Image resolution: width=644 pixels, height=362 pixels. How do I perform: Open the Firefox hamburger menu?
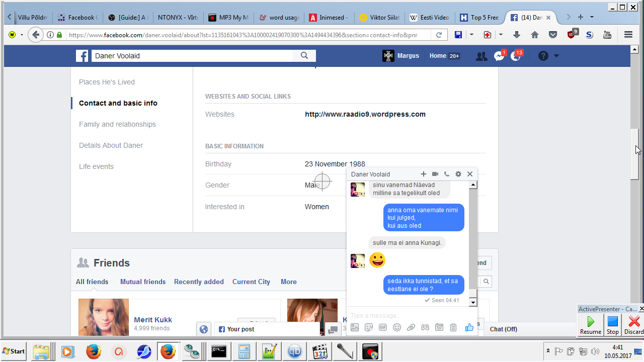(x=628, y=35)
